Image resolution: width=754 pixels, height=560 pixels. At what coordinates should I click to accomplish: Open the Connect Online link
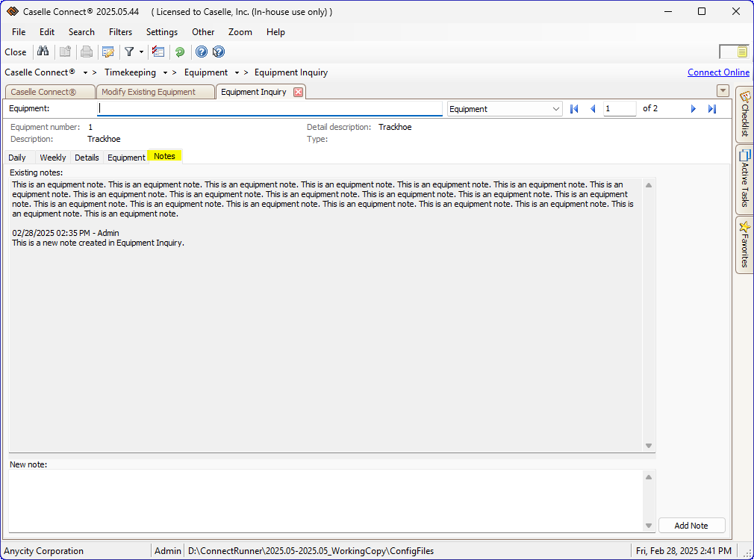tap(718, 72)
